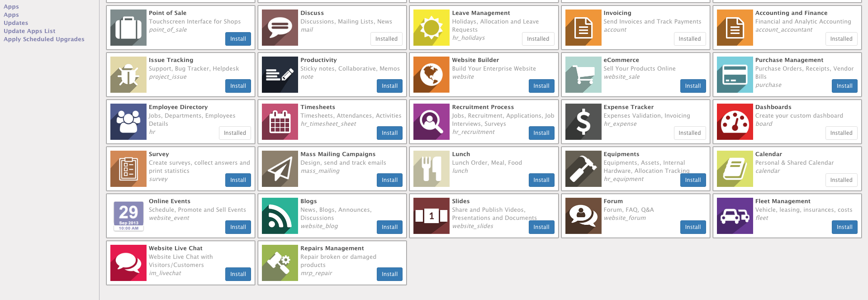Screen dimensions: 868x300
Task: Click the Mass Mailing paper plane icon
Action: coord(280,169)
